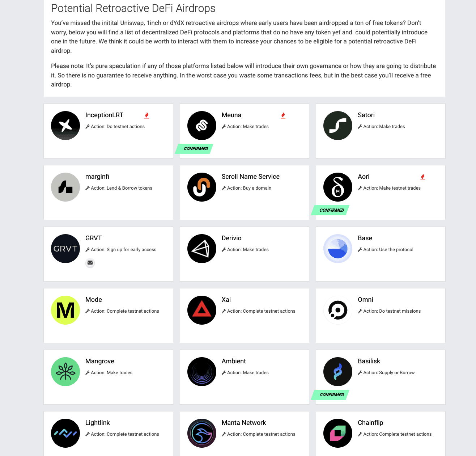
Task: Click the Lightlink card logo thumbnail
Action: (x=65, y=433)
